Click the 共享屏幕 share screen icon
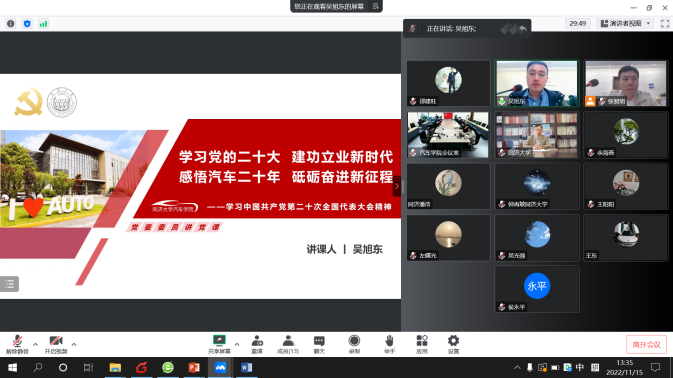The image size is (673, 378). click(x=219, y=345)
